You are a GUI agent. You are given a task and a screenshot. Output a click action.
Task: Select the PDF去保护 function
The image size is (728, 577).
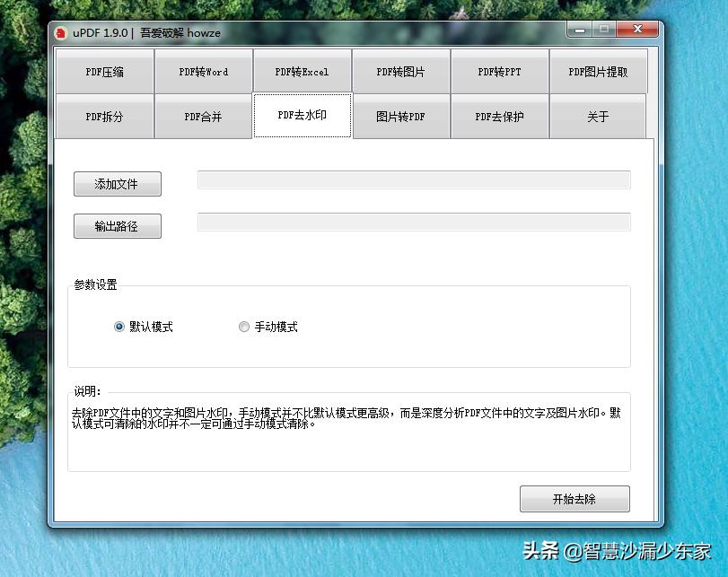[x=500, y=116]
